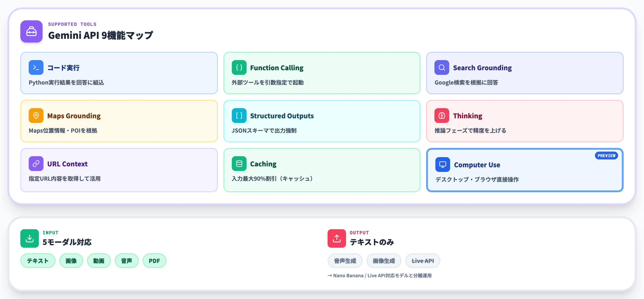The width and height of the screenshot is (644, 299).
Task: Click the map pin Maps Grounding icon
Action: click(36, 116)
